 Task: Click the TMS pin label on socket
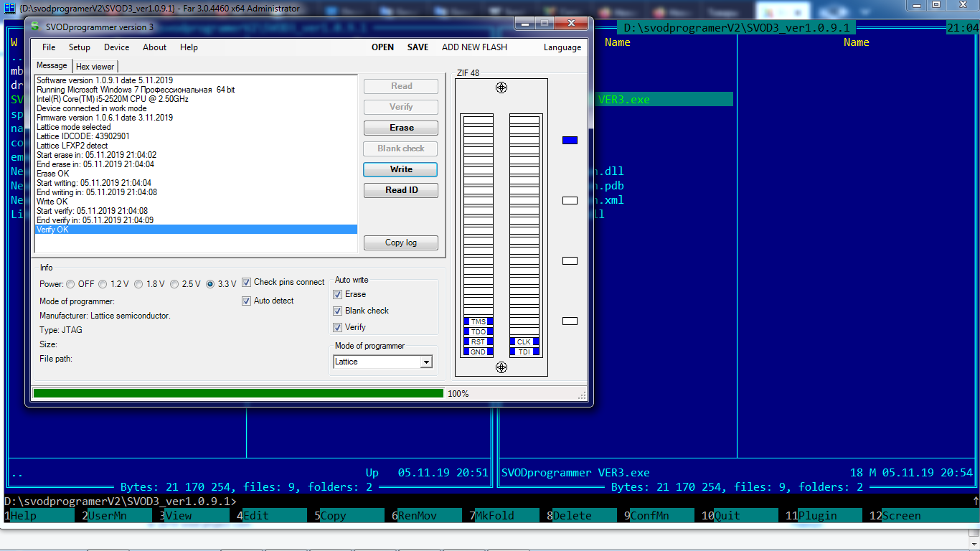click(479, 322)
